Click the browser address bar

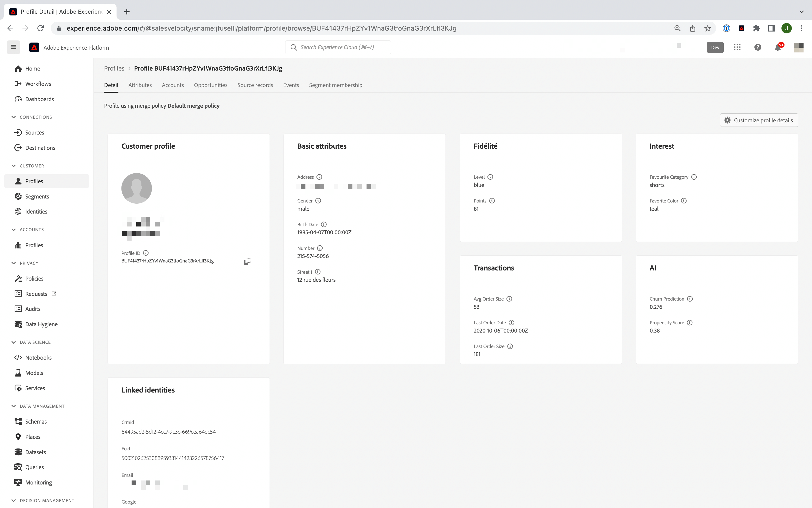(x=362, y=28)
